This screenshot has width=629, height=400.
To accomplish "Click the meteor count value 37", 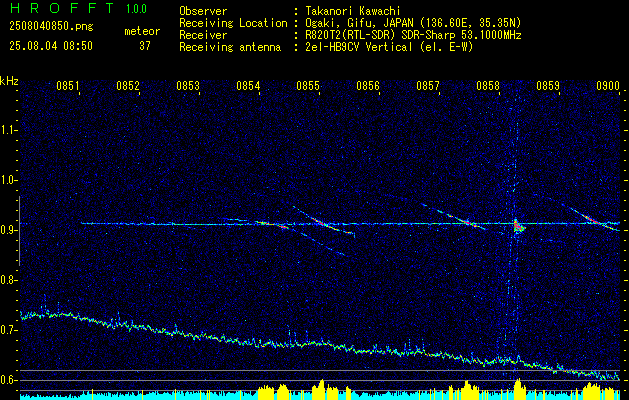I will [145, 46].
